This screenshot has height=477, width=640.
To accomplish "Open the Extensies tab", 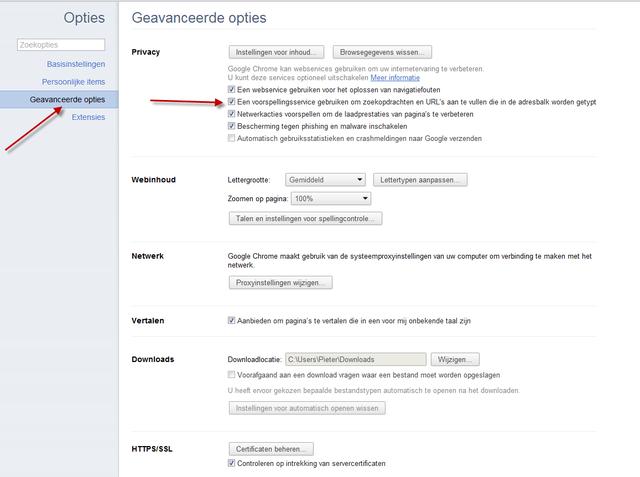I will tap(88, 118).
